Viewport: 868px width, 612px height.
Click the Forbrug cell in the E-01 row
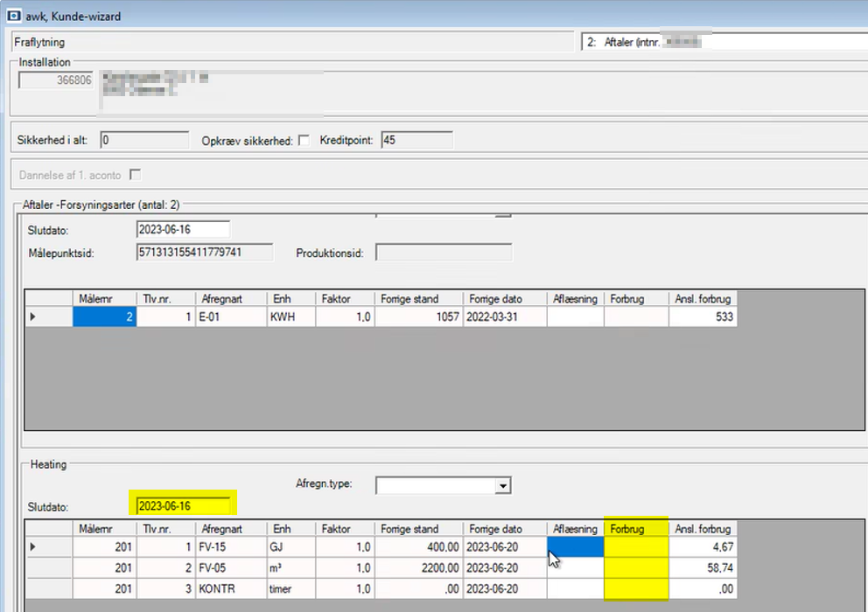pos(636,316)
